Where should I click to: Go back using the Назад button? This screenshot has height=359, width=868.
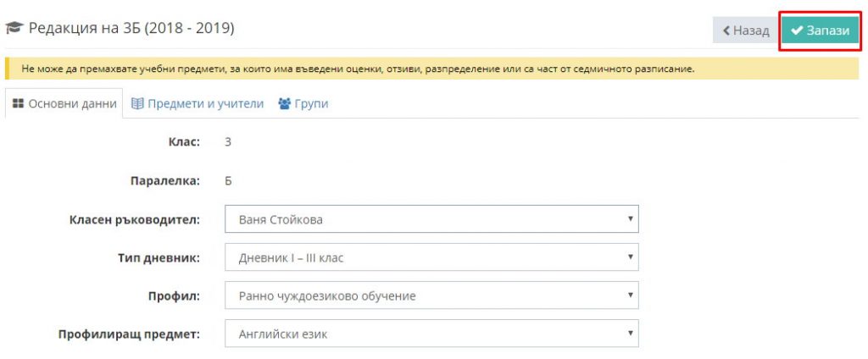(746, 31)
